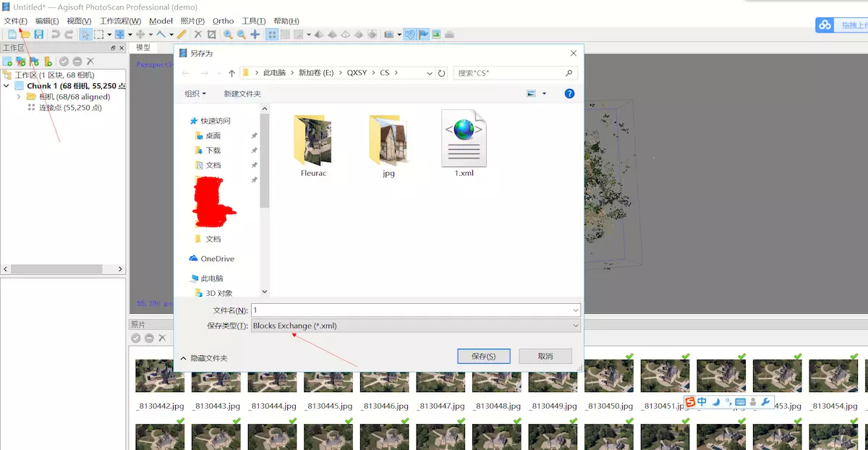The width and height of the screenshot is (868, 450).
Task: Click the Reset view icon
Action: (255, 35)
